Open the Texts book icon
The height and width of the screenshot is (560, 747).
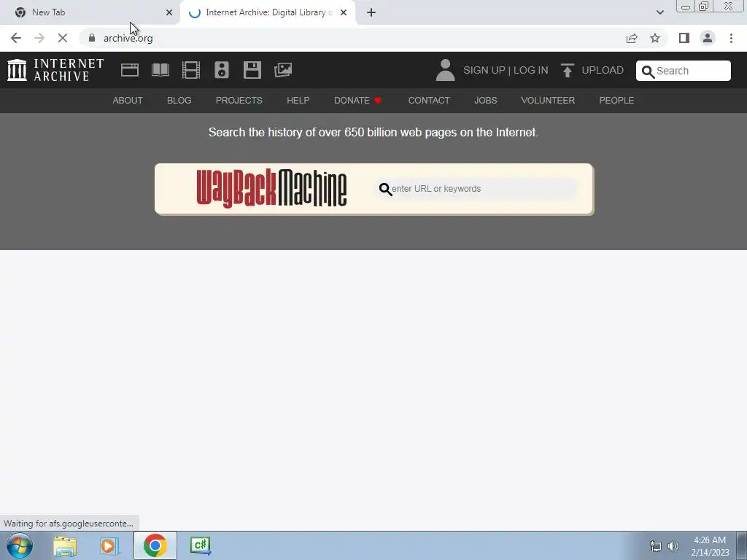point(160,70)
